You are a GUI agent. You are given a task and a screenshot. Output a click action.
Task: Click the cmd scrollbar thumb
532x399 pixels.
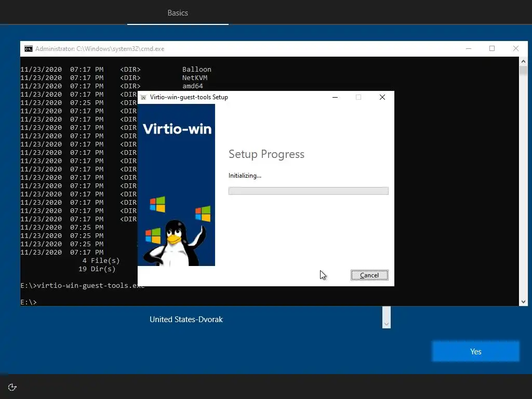point(523,71)
